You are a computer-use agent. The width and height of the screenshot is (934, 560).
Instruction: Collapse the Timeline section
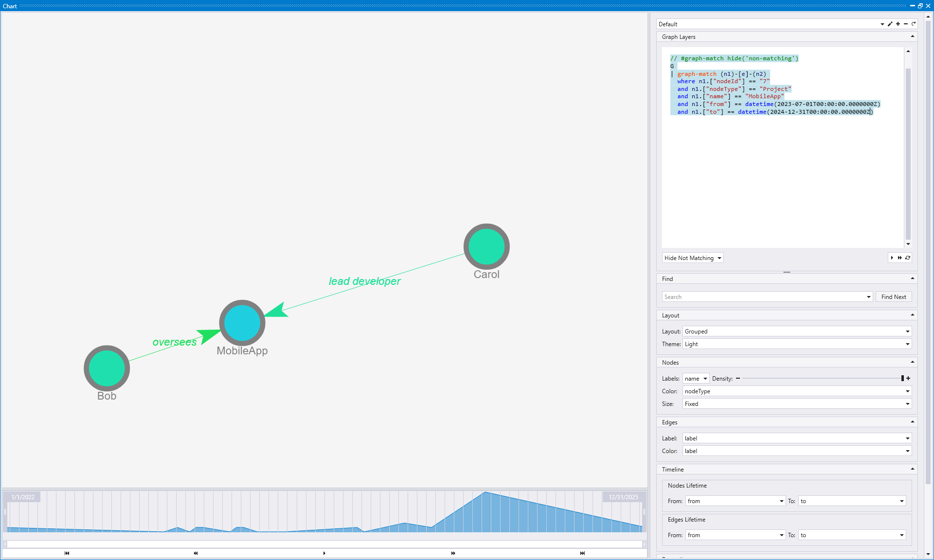(913, 470)
